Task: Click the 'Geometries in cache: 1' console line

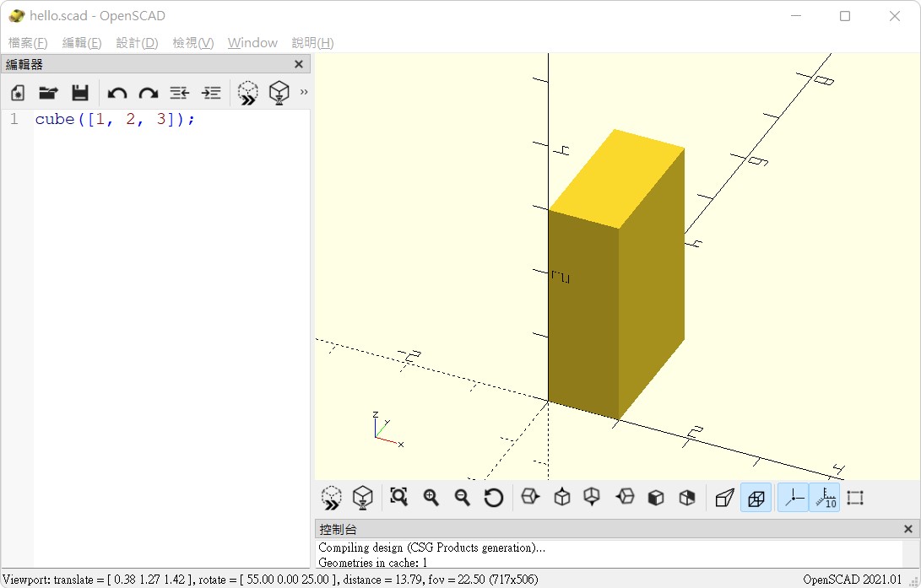Action: pos(372,562)
